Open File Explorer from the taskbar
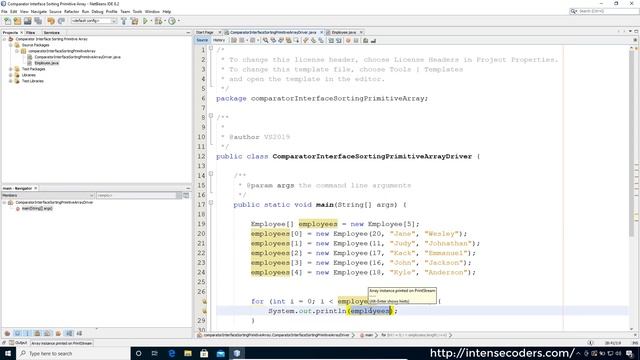This screenshot has height=360, width=640. pyautogui.click(x=188, y=353)
